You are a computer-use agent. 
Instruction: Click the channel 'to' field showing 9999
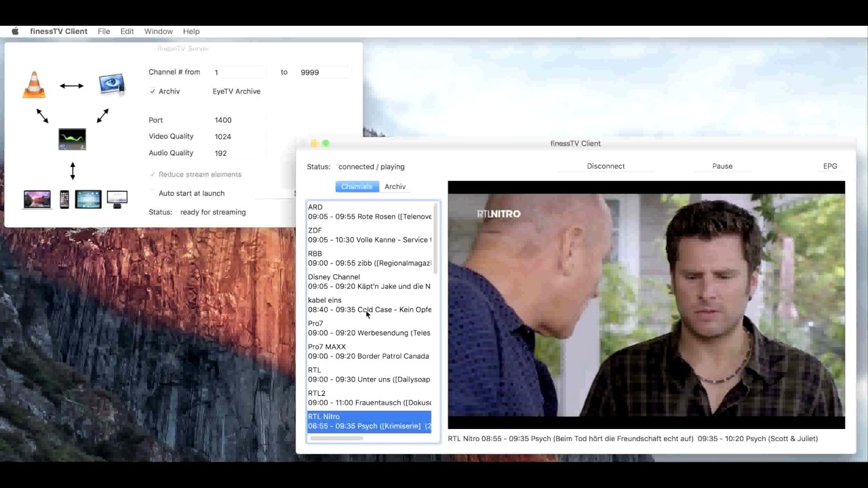324,73
